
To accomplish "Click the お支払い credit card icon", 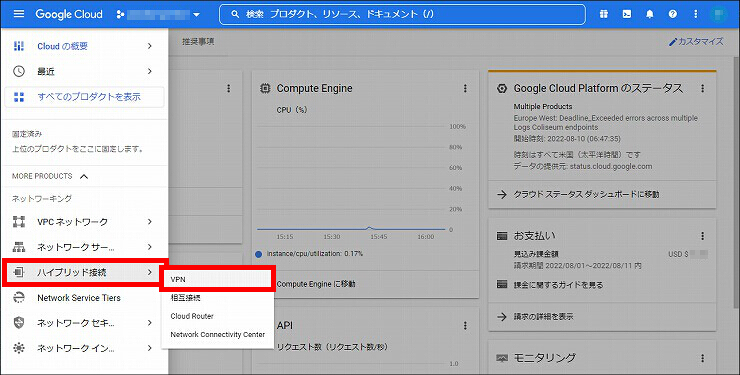I will coord(502,235).
